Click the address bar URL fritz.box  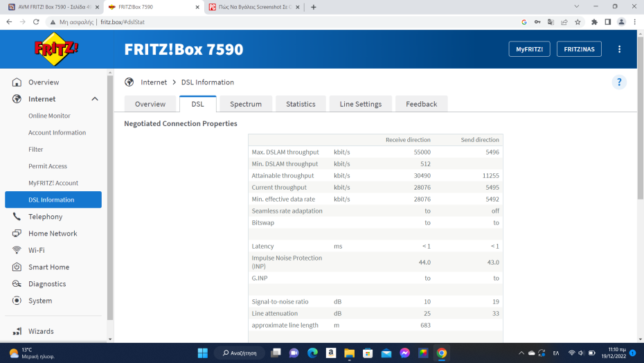coord(123,22)
